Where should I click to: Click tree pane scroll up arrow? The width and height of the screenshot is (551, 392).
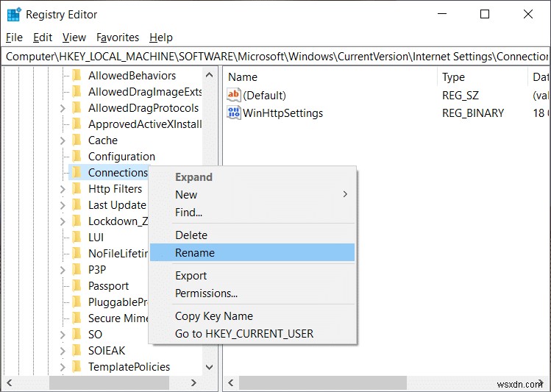pos(209,75)
